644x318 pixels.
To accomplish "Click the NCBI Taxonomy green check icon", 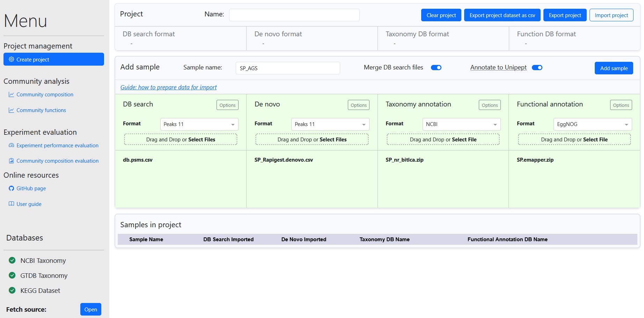I will [x=12, y=260].
